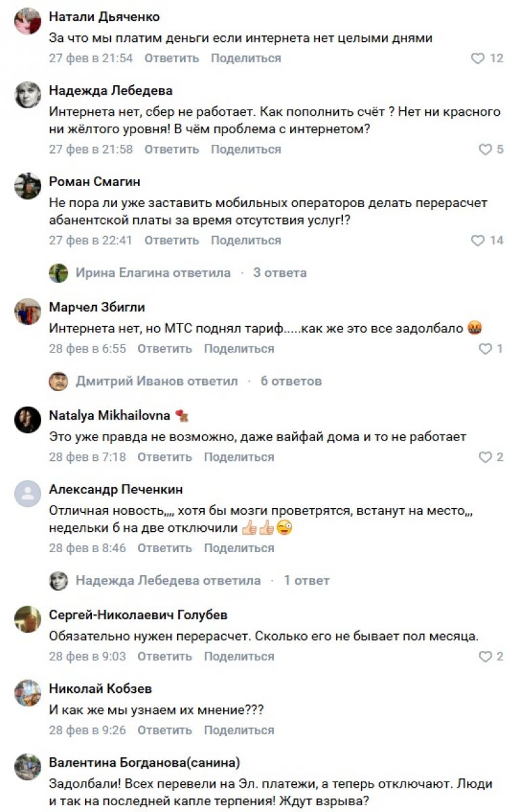Reply to Натали Дьяченко's comment
The width and height of the screenshot is (520, 812).
click(172, 58)
